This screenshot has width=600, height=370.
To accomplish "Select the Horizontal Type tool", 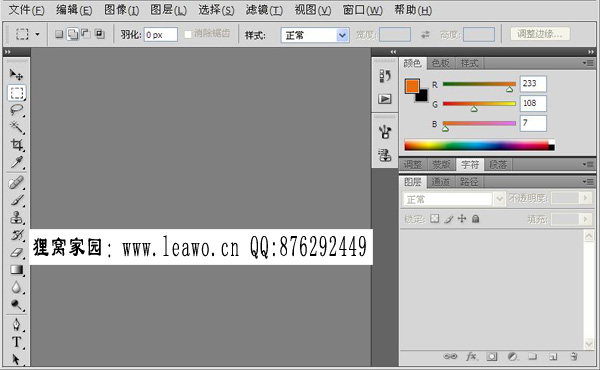I will pyautogui.click(x=16, y=342).
